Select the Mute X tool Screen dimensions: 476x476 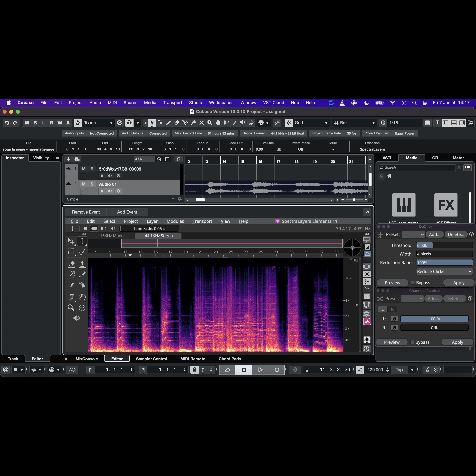201,123
